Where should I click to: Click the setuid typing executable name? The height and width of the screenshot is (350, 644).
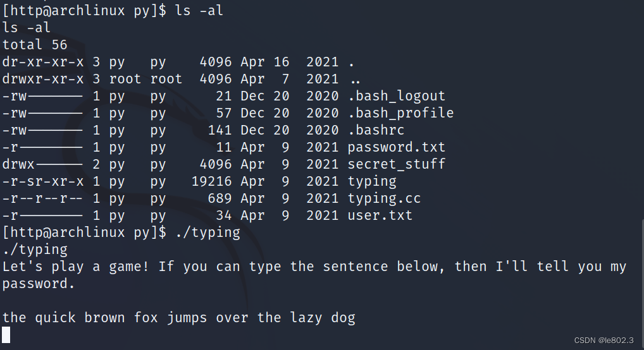click(372, 182)
